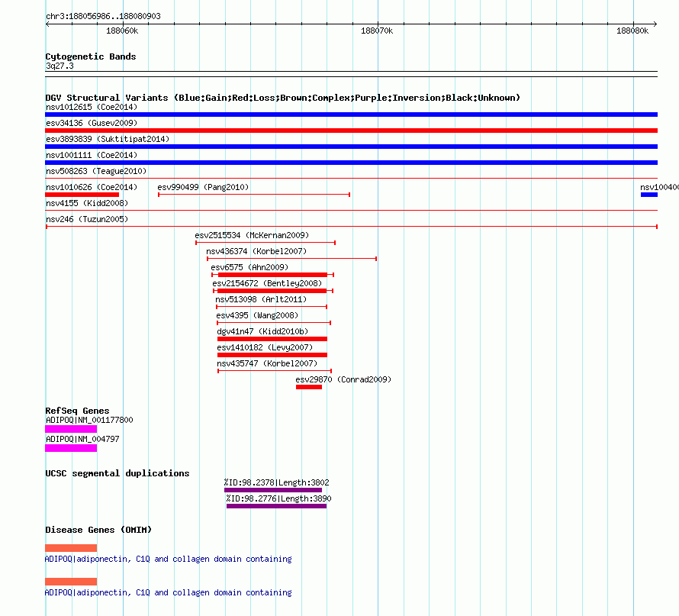Open the nsv4155 (Kidd2008) variant label
This screenshot has height=616, width=679.
87,203
